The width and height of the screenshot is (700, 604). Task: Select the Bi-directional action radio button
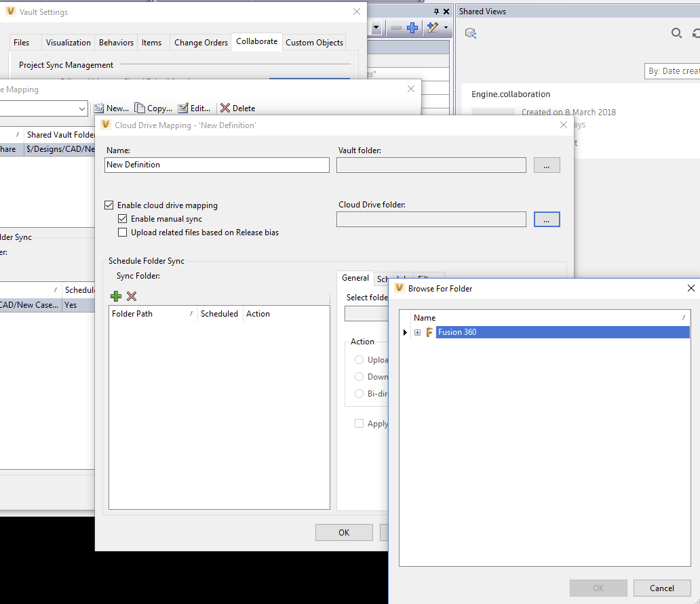click(359, 394)
